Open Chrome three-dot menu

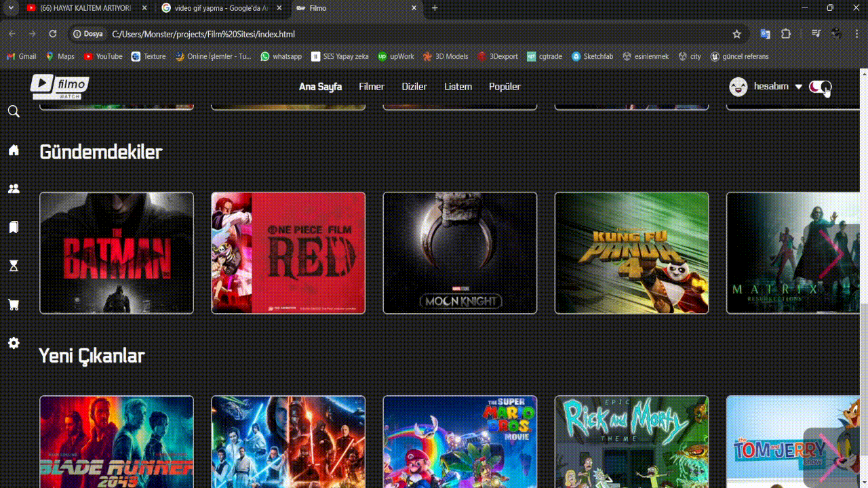pyautogui.click(x=856, y=34)
